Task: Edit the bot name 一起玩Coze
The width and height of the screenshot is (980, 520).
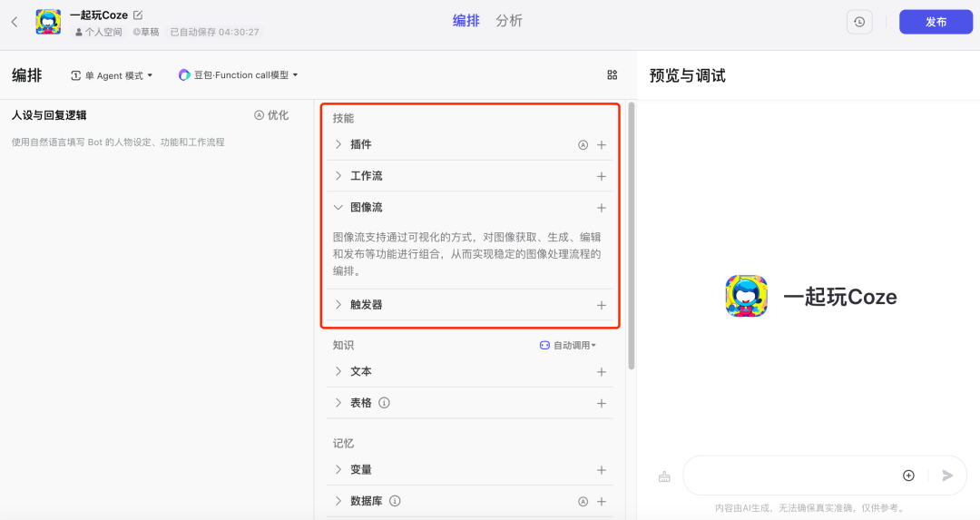Action: pos(138,15)
